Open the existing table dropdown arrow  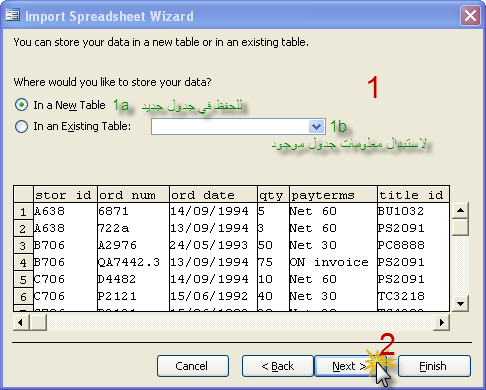coord(316,126)
